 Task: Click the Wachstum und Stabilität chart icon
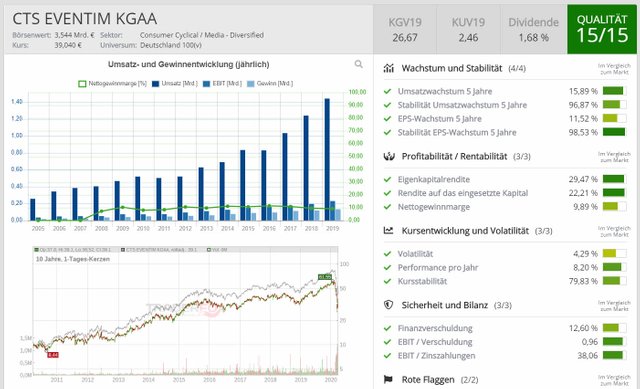tap(389, 68)
